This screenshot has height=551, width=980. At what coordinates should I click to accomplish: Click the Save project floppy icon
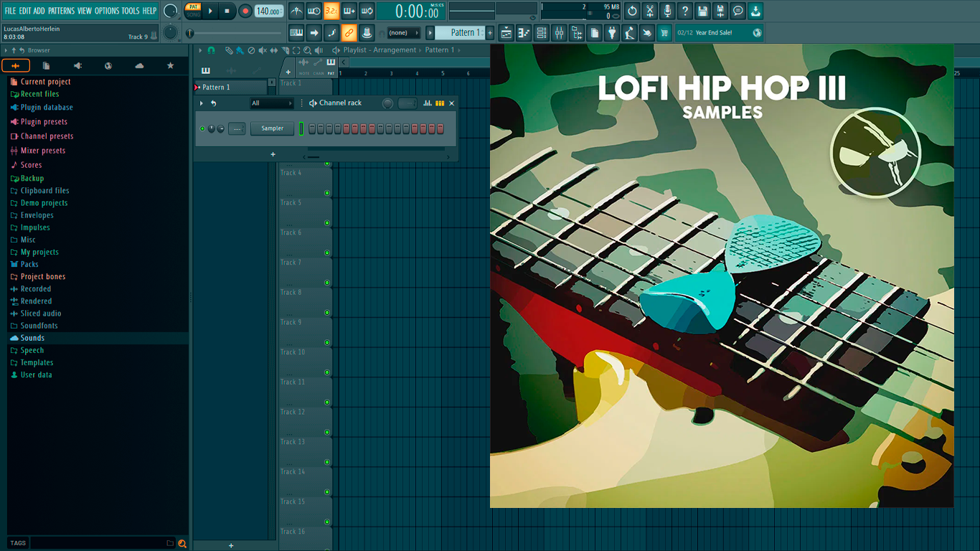(x=702, y=11)
